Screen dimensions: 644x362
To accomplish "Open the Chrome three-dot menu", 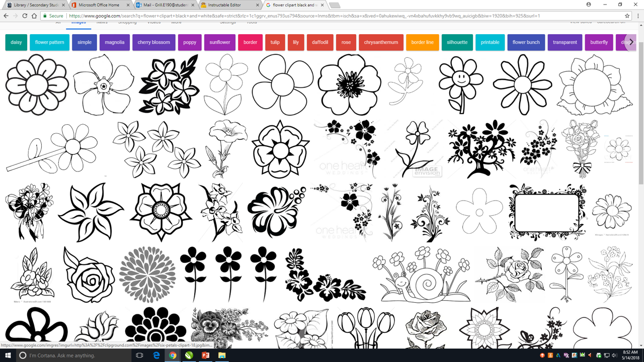I will pyautogui.click(x=638, y=16).
